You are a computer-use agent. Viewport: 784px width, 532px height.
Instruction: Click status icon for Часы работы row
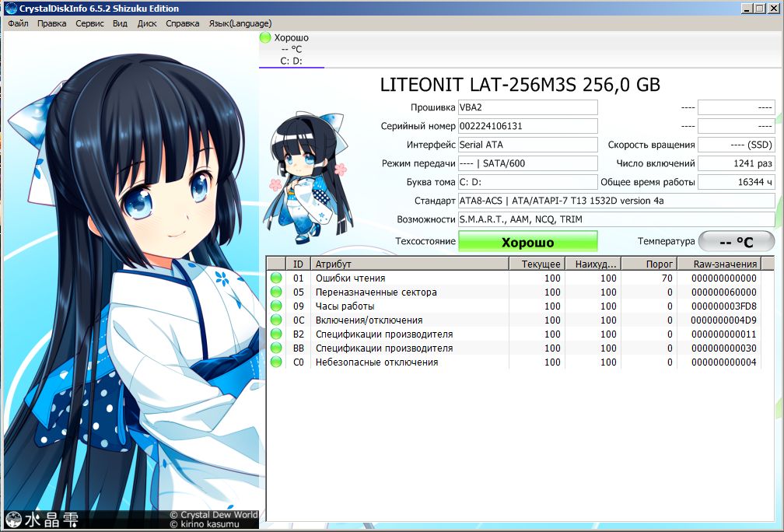[x=276, y=306]
